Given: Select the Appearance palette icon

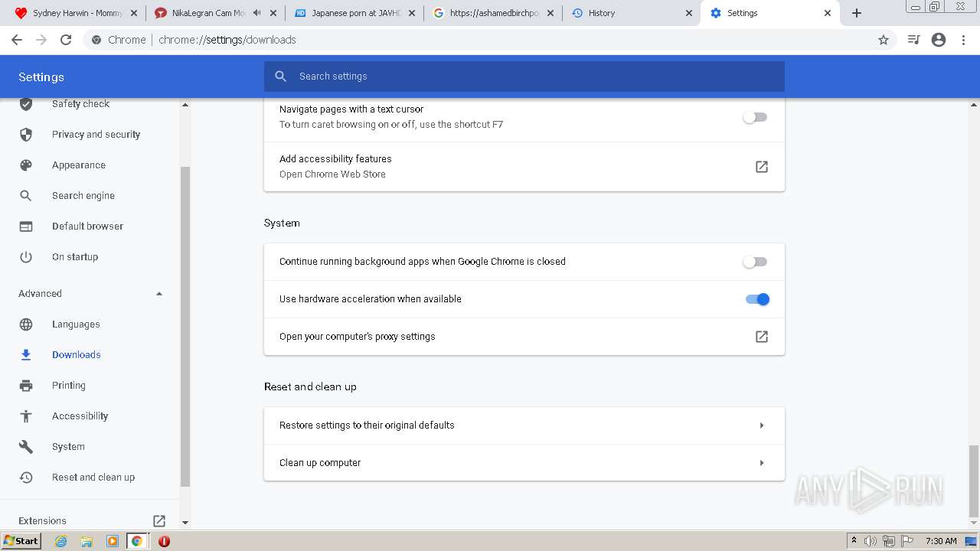Looking at the screenshot, I should (26, 165).
